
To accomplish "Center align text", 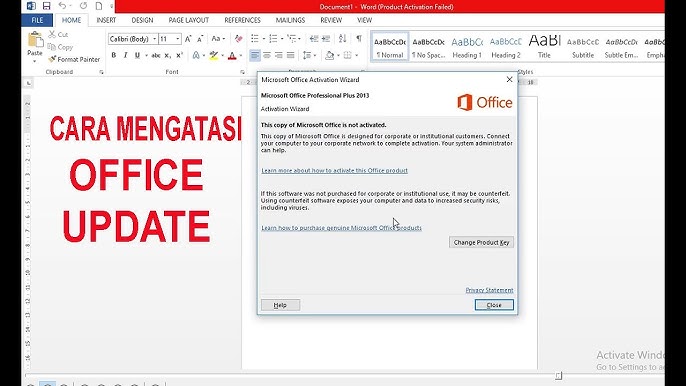I will (x=266, y=55).
